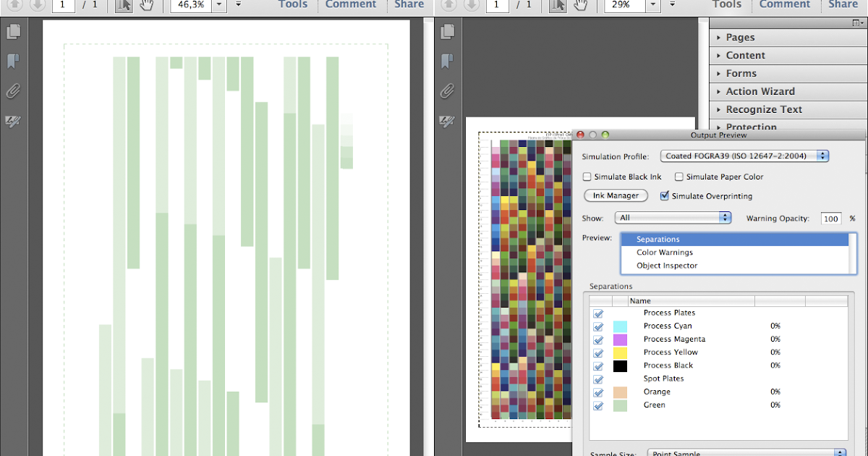Screen dimensions: 868x456
Task: Toggle Process Plates visibility checkbox
Action: 598,313
